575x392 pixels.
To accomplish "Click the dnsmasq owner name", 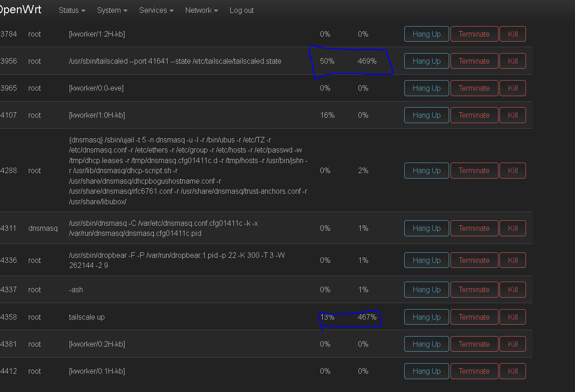I will [43, 228].
